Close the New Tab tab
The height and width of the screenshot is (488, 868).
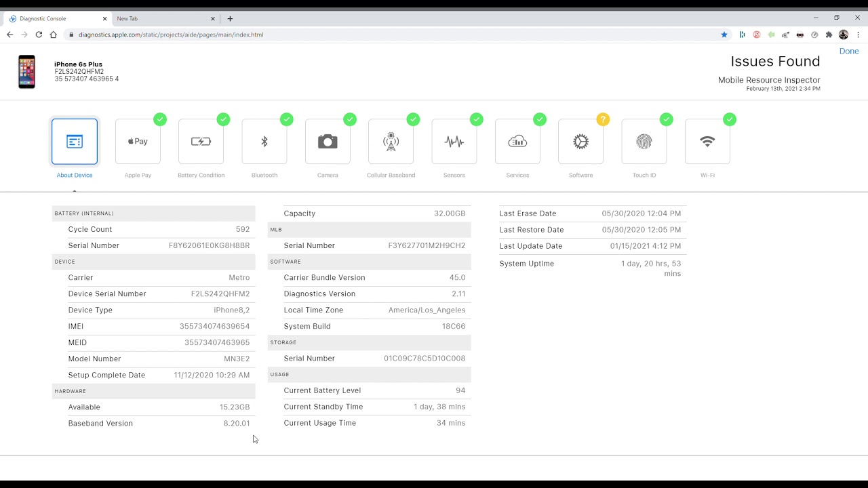[213, 19]
